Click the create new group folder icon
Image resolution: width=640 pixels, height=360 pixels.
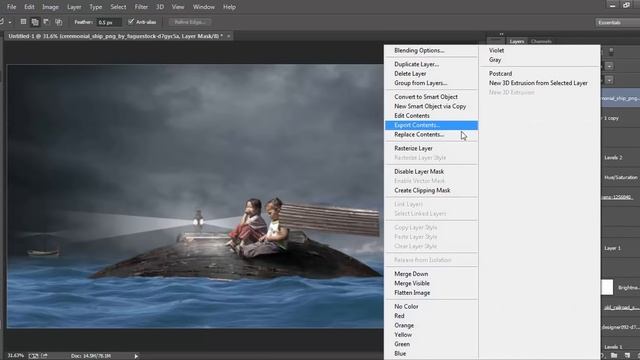tap(614, 356)
